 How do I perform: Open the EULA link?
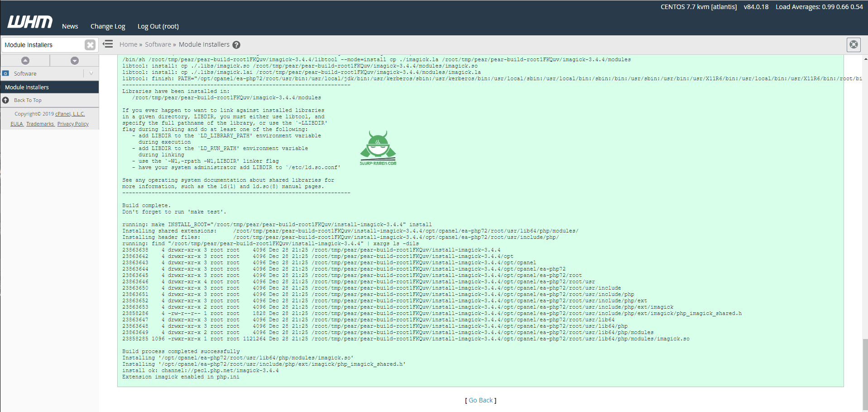[17, 124]
